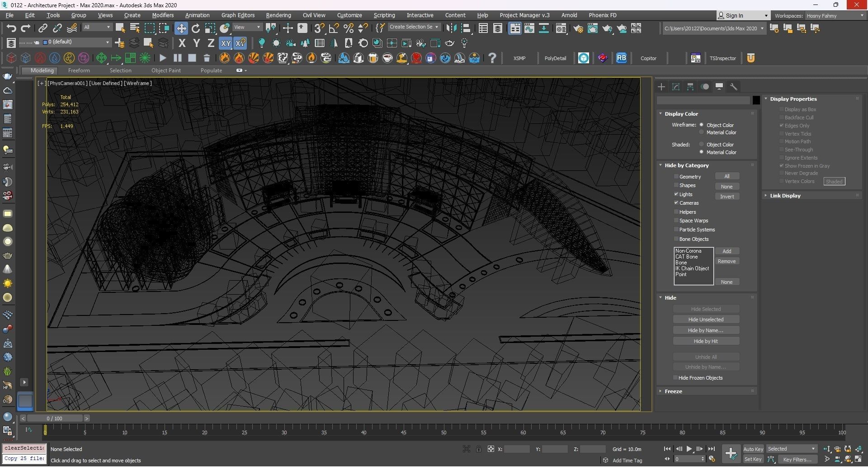Check the Space Warps category
The image size is (868, 470).
676,221
